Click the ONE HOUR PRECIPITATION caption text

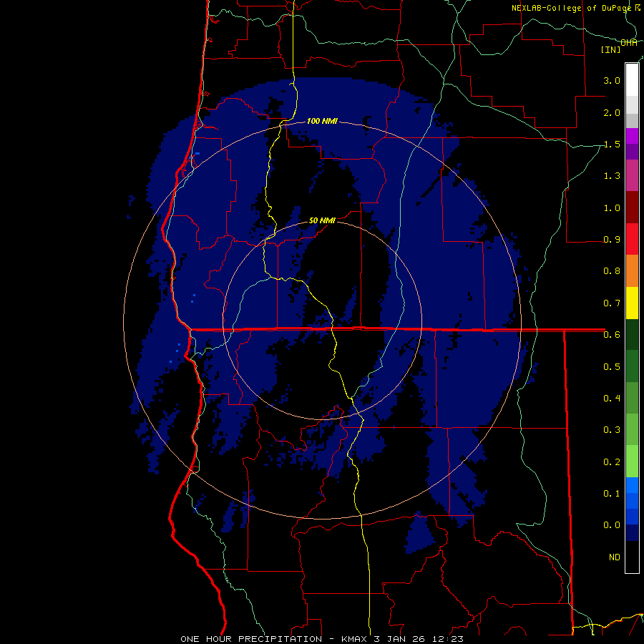(x=251, y=639)
